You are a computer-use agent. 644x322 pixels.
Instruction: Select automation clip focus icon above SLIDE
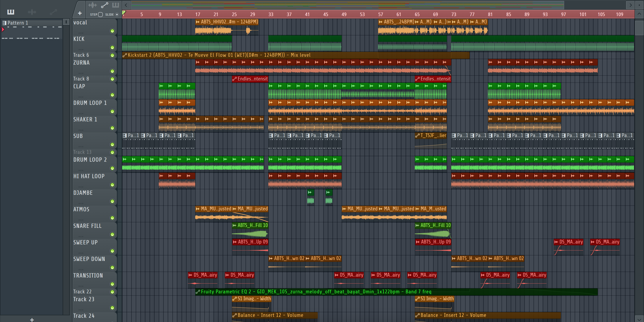click(104, 5)
